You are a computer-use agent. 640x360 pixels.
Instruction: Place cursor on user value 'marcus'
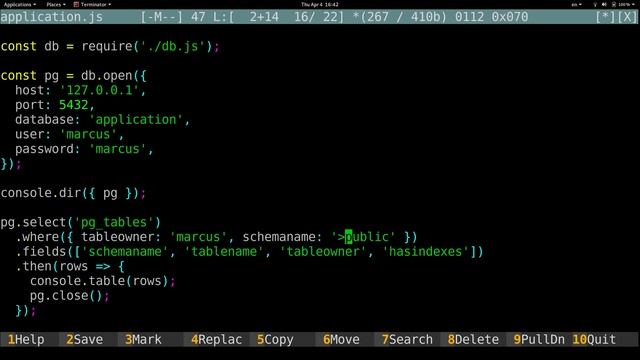click(88, 134)
